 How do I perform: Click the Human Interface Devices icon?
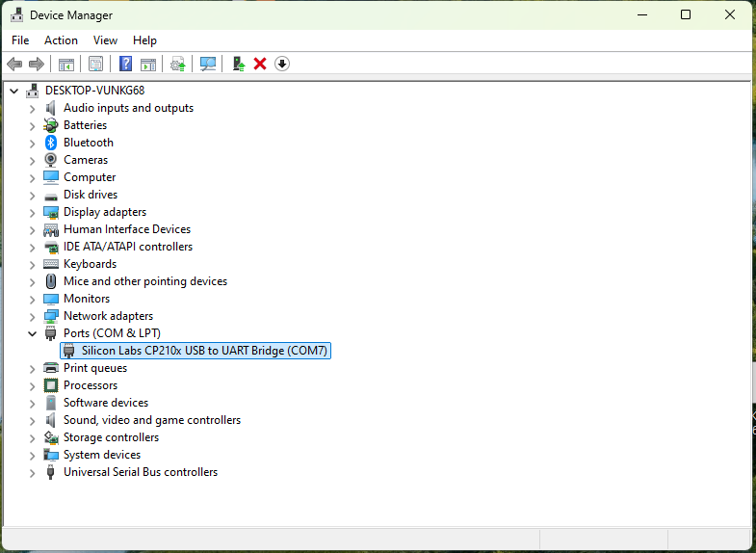51,229
